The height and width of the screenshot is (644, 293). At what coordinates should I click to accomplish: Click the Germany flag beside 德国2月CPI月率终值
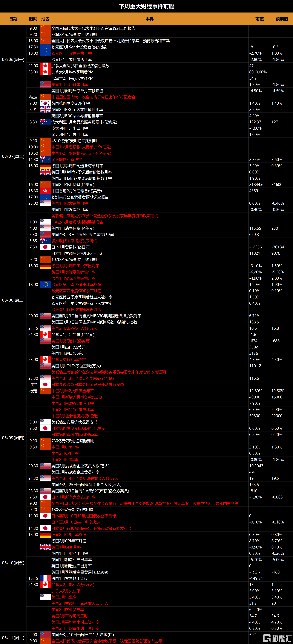[x=45, y=534]
